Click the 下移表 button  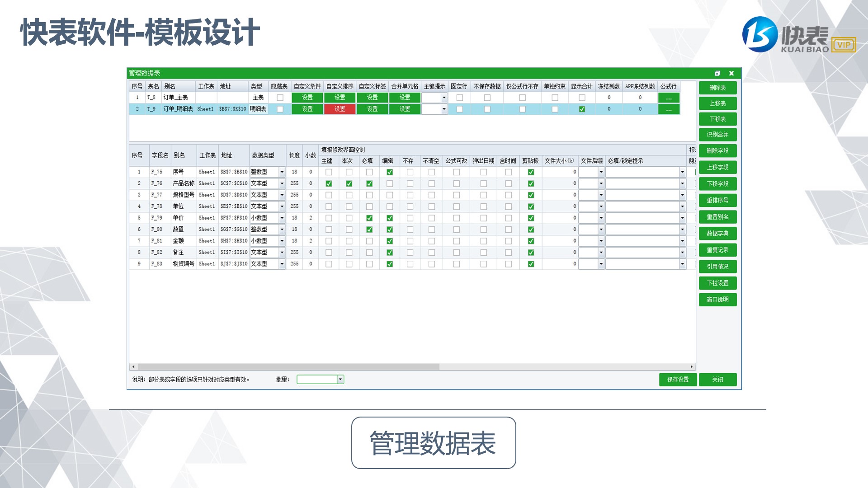click(x=717, y=119)
